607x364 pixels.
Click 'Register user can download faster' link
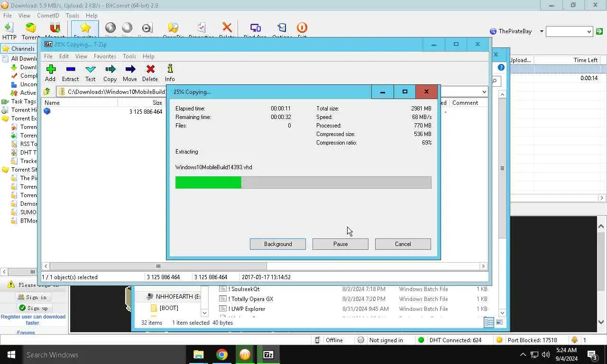click(x=33, y=320)
